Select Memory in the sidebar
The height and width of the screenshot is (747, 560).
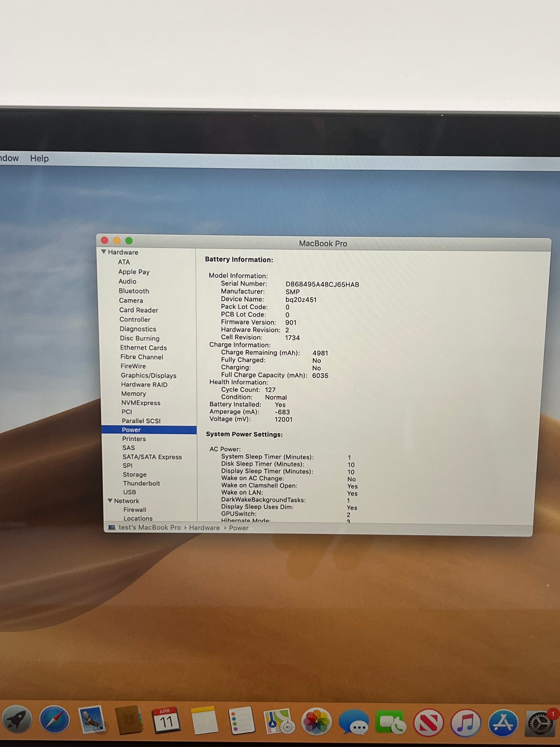[133, 393]
